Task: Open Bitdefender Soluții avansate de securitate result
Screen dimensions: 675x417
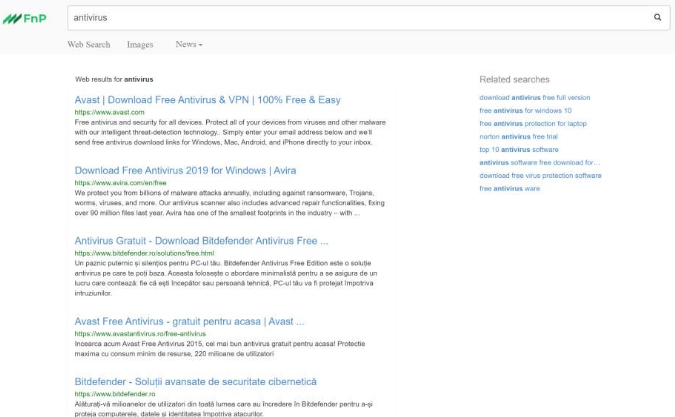Action: (195, 382)
